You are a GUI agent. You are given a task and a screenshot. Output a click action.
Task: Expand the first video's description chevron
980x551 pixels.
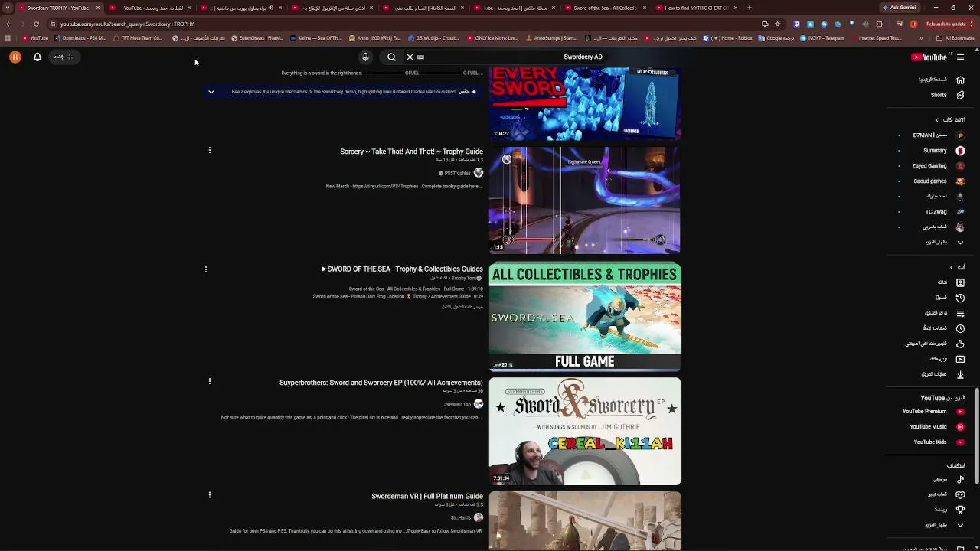tap(211, 92)
